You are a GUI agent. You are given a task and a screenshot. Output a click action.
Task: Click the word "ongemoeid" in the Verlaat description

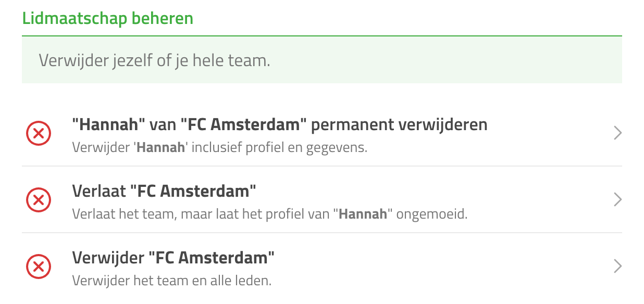[x=432, y=214]
